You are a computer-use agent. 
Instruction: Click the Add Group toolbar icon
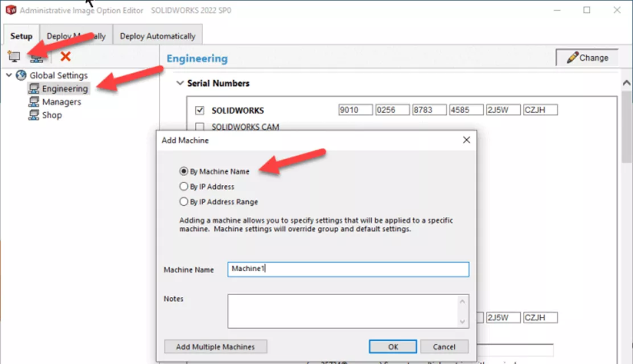(x=37, y=57)
